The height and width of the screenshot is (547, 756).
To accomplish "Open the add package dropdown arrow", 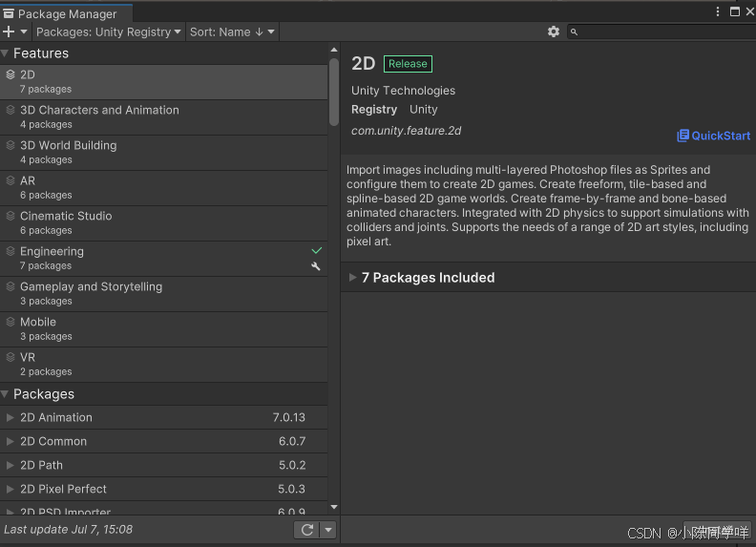I will (x=24, y=32).
